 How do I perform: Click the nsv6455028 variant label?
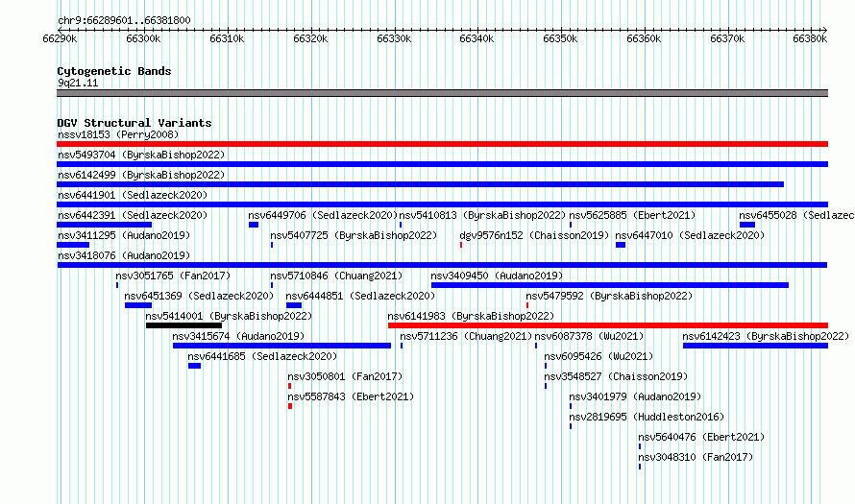(x=796, y=215)
